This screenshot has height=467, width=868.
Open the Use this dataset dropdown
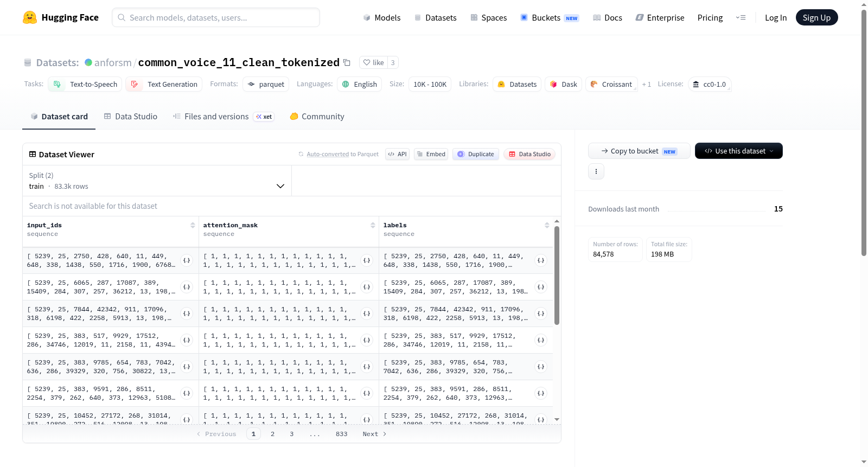point(738,151)
